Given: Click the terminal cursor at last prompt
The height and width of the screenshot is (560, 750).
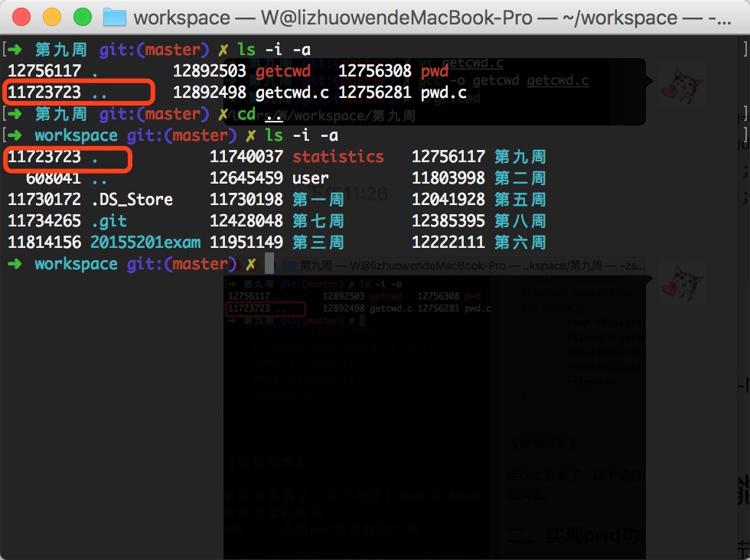Looking at the screenshot, I should 269,263.
